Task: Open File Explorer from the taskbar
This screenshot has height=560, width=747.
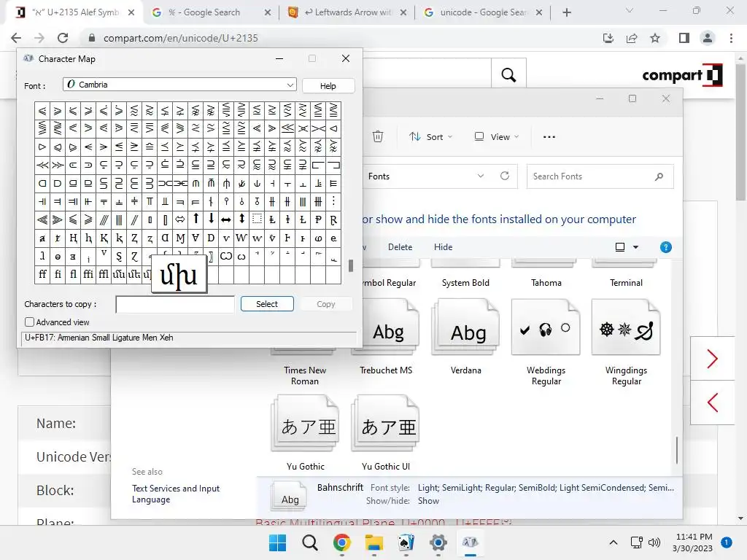Action: click(x=374, y=542)
